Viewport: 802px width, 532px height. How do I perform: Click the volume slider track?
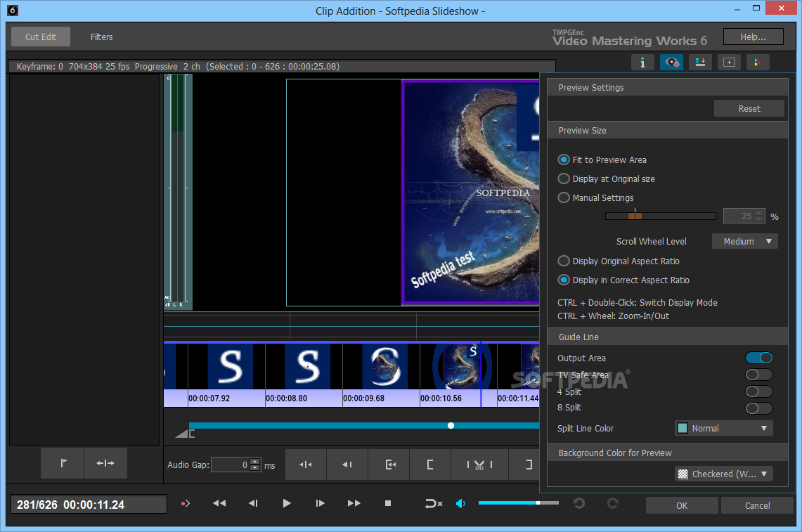[518, 503]
